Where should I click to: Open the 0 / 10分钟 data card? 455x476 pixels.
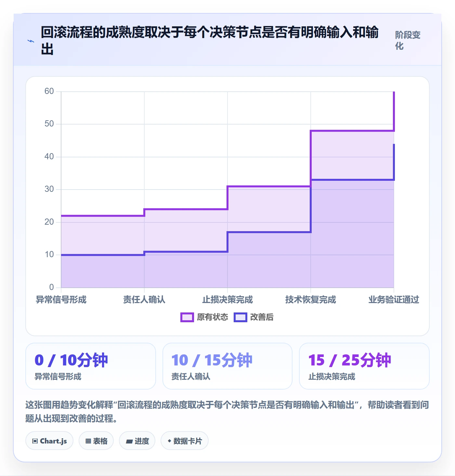pyautogui.click(x=91, y=366)
